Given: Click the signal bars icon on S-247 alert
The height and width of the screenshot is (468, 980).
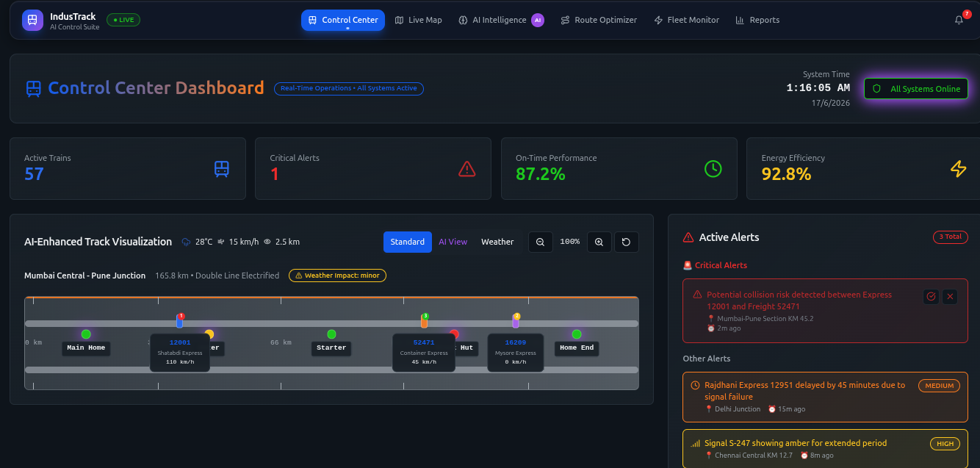Looking at the screenshot, I should click(x=696, y=443).
